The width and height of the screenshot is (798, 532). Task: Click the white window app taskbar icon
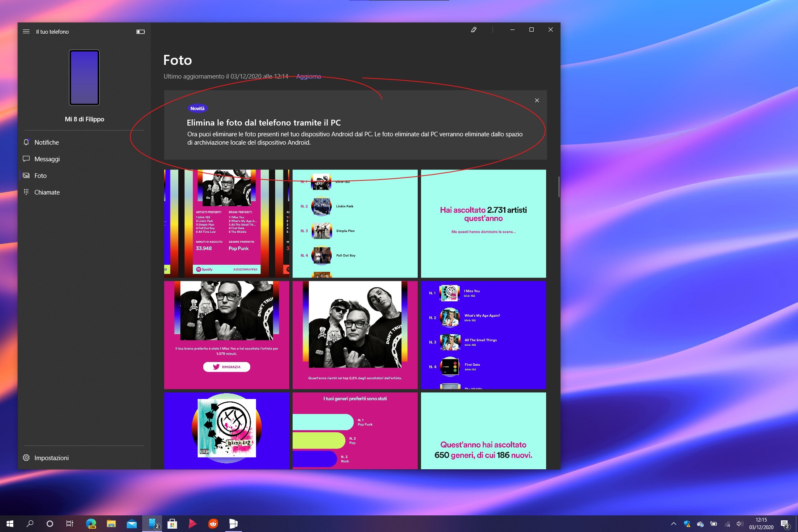point(233,524)
